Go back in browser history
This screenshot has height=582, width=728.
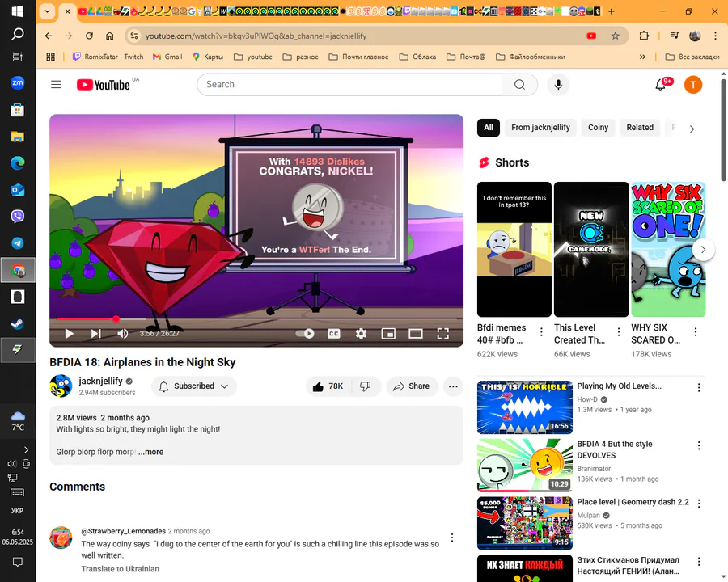[49, 36]
